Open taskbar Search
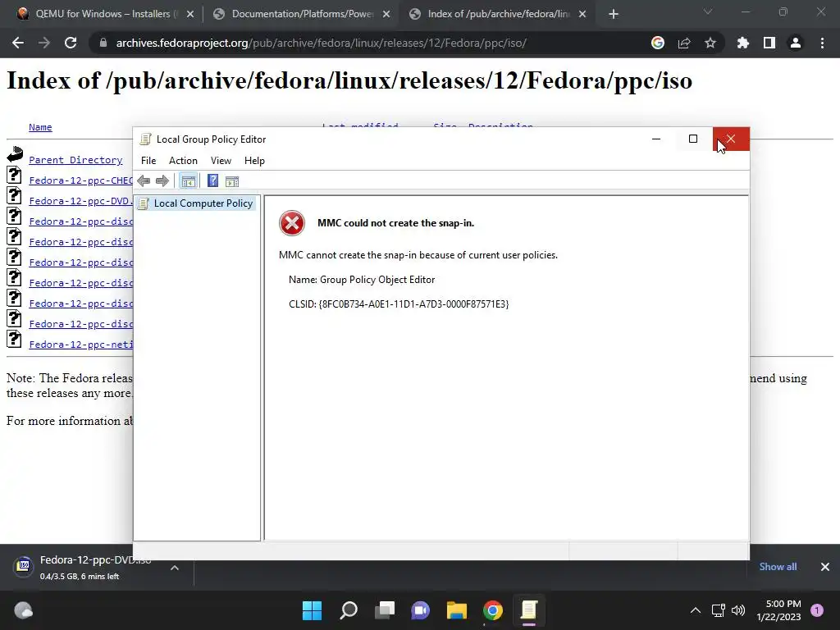 [x=349, y=610]
